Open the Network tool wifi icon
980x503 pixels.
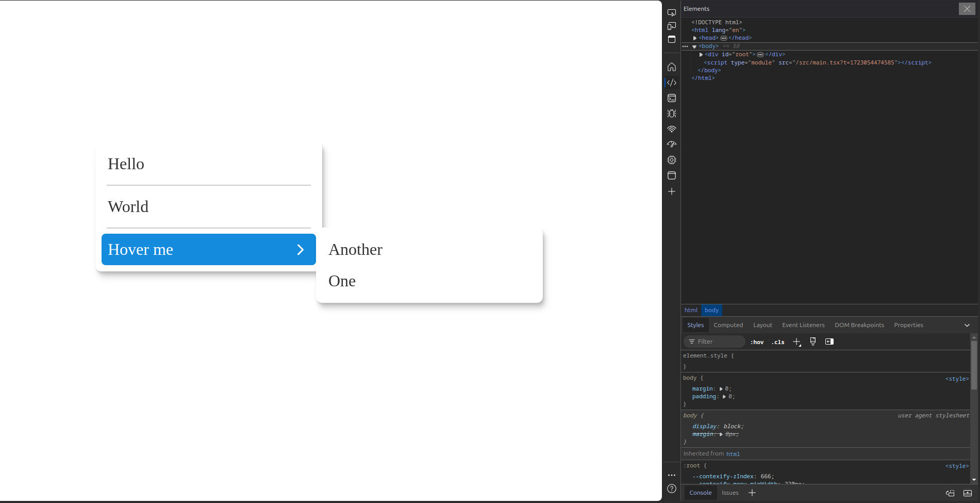tap(671, 129)
